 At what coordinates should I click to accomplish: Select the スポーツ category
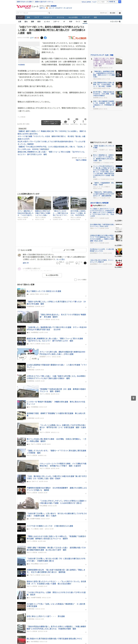point(56,22)
